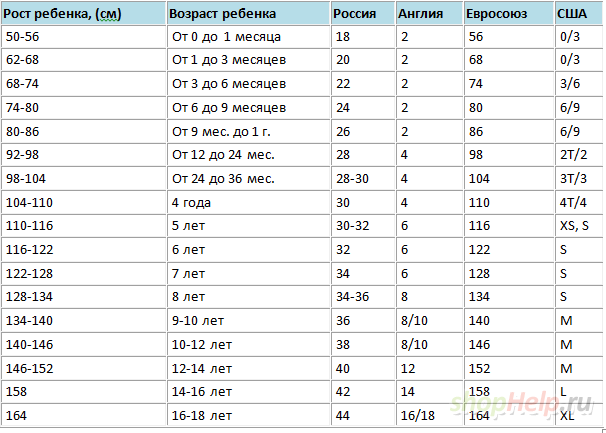Click the 'От 9 мес. до 1 г.' cell

[249, 131]
